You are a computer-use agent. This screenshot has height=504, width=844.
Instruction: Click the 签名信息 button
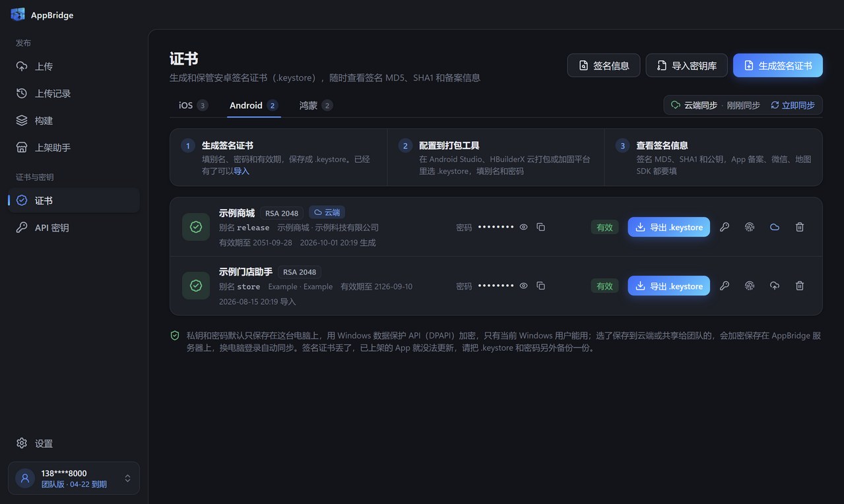point(604,65)
